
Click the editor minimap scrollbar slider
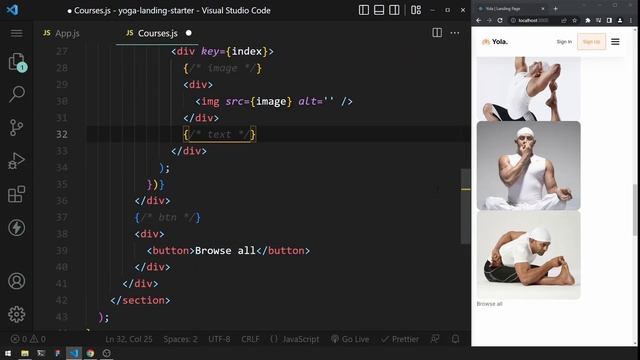(x=465, y=206)
